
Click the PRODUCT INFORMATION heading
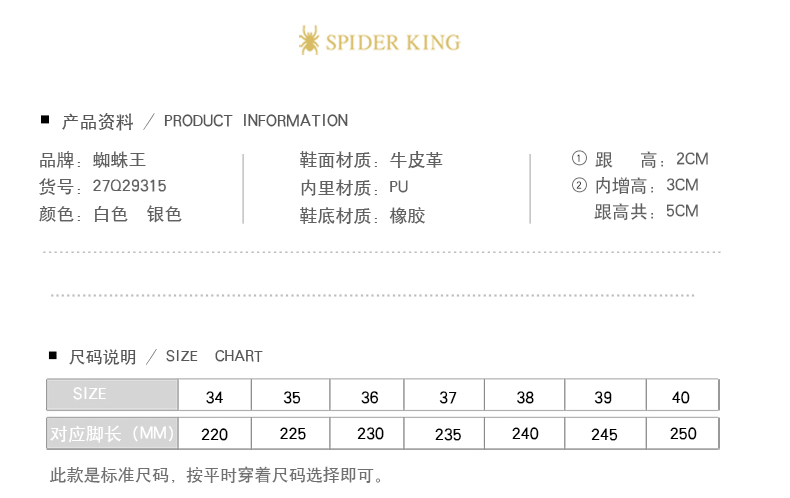click(256, 121)
